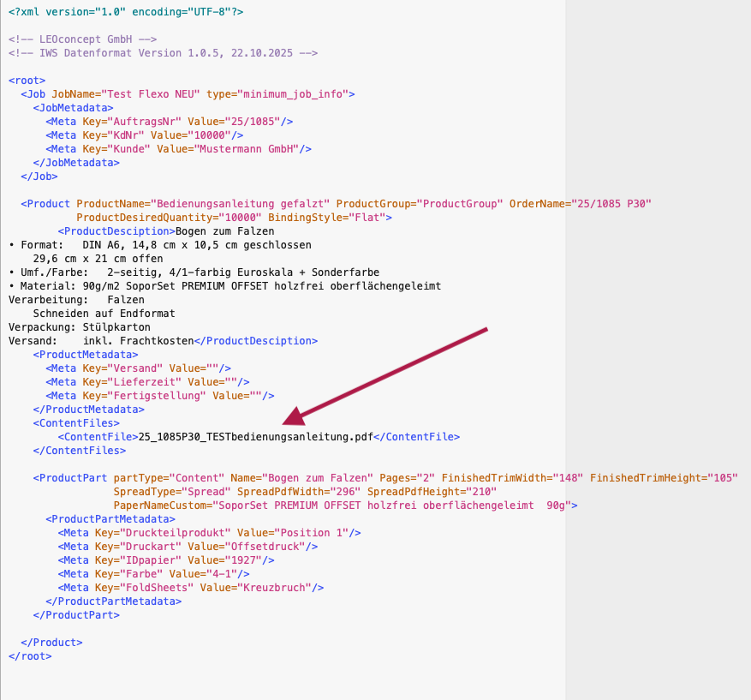
Task: Click the Meta Key "Lieferzeit" line
Action: coord(147,382)
